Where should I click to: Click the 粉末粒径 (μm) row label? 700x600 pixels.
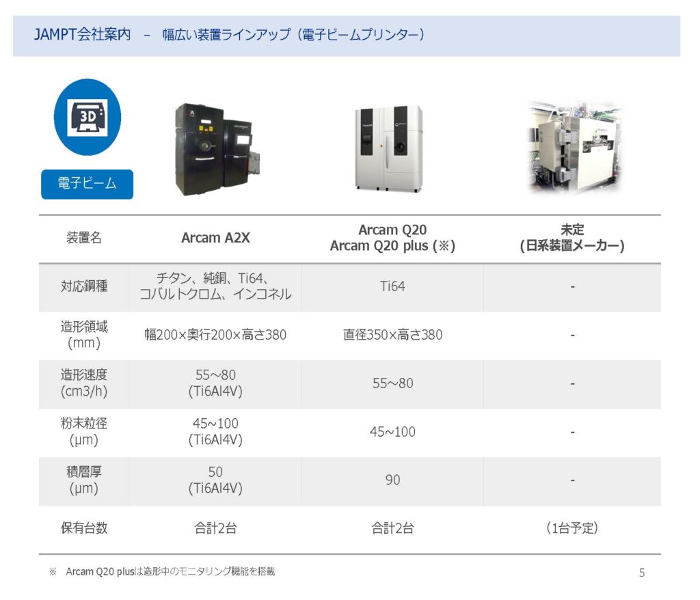coord(84,432)
